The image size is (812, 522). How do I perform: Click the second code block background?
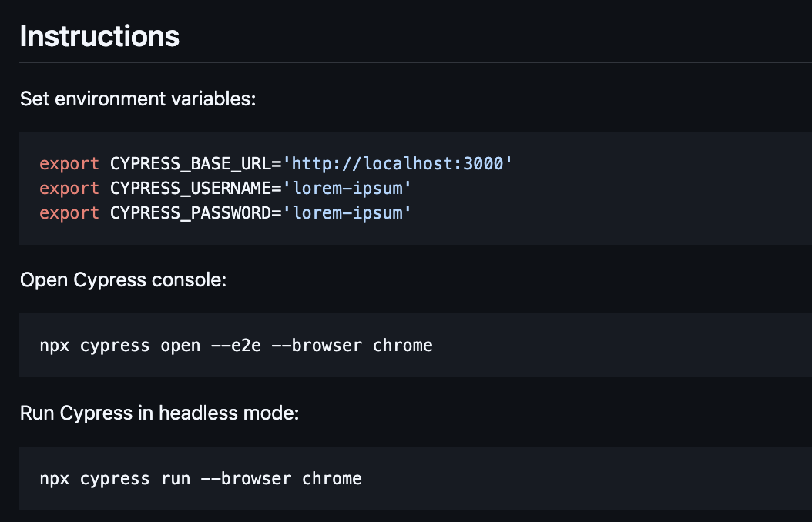(x=616, y=345)
